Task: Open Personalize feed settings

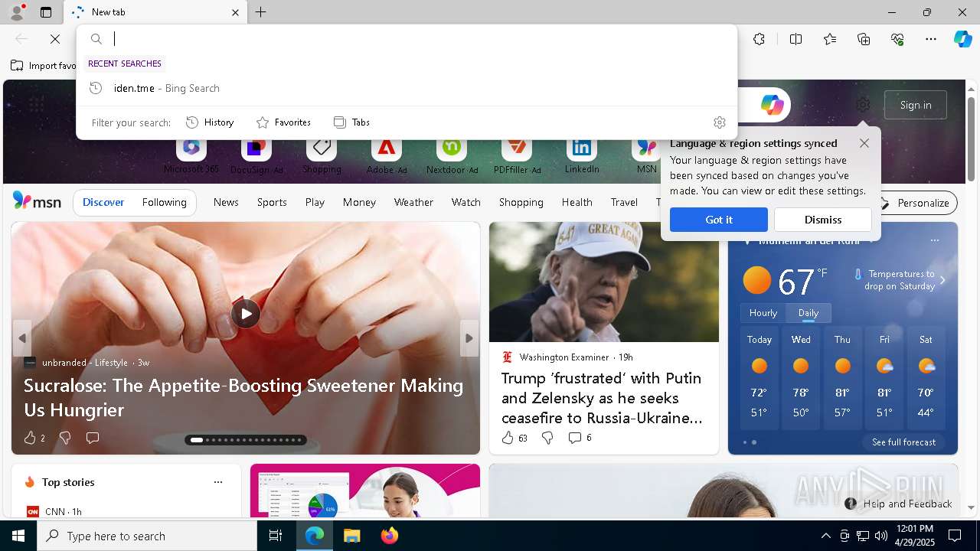Action: [x=916, y=203]
